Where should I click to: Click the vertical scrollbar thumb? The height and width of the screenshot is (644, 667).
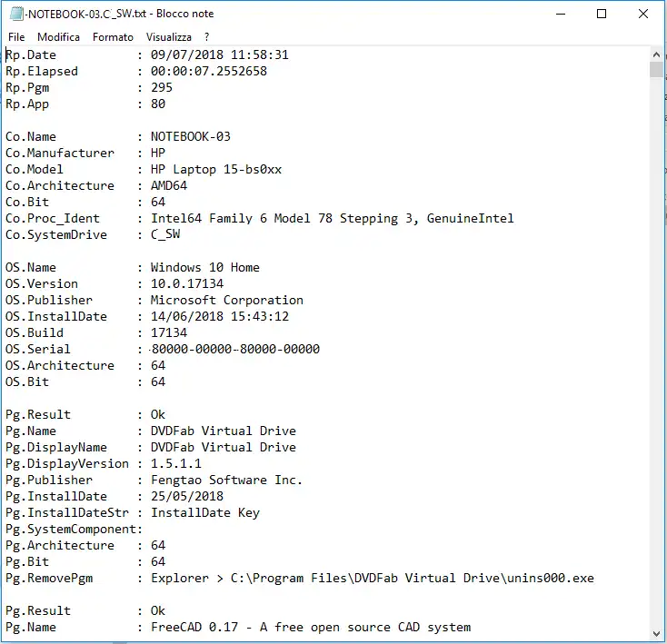tap(656, 69)
